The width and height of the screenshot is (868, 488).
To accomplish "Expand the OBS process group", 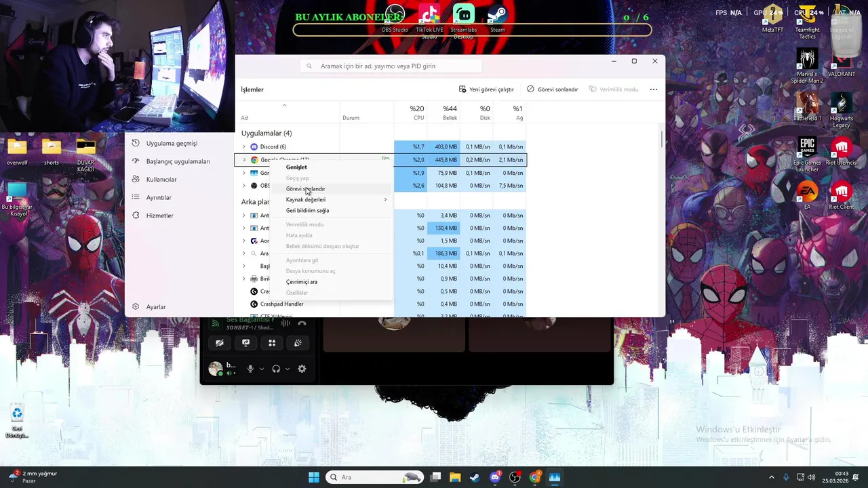I will [x=244, y=186].
